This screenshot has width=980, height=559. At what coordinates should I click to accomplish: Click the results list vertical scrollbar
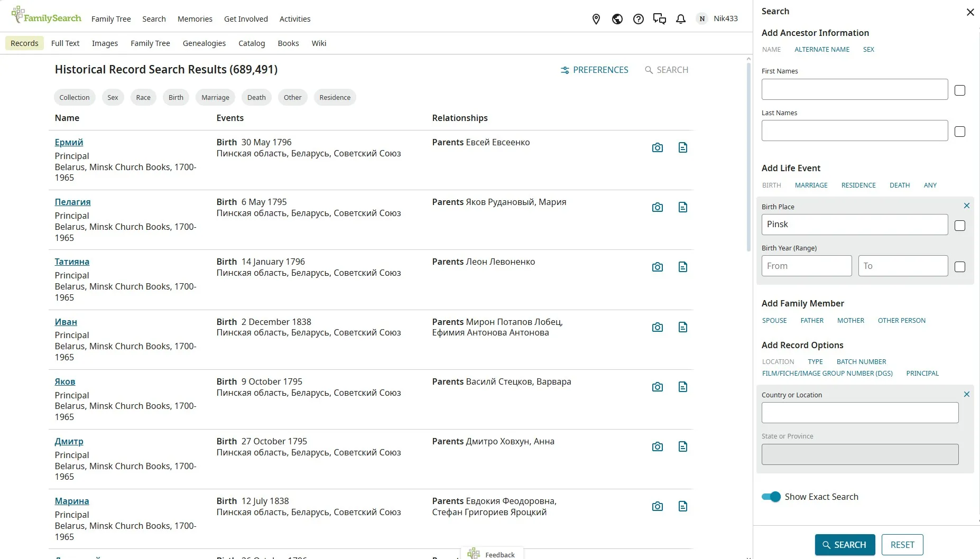[x=748, y=159]
